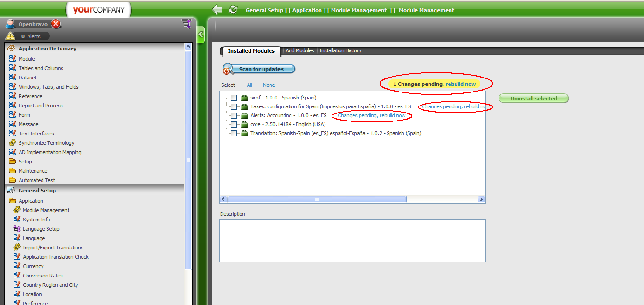
Task: Click the Language Setup icon
Action: coord(17,229)
